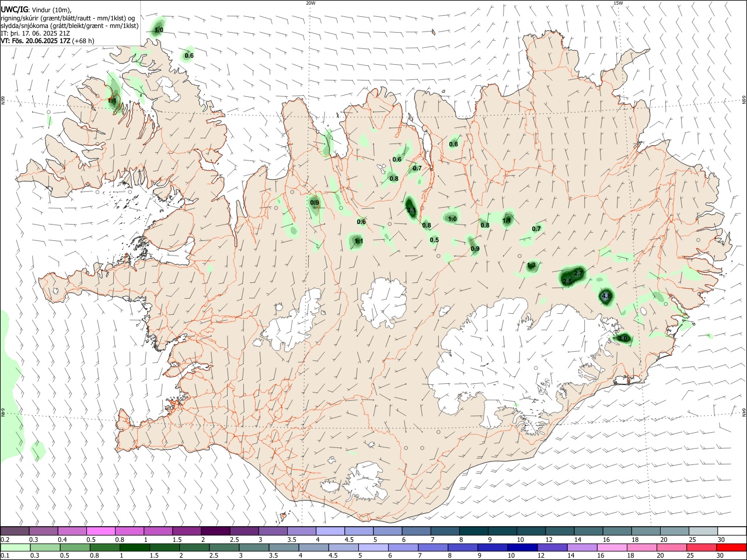This screenshot has width=747, height=560.
Task: Pick the light pink 16 swatch, lower legend row
Action: pyautogui.click(x=612, y=547)
